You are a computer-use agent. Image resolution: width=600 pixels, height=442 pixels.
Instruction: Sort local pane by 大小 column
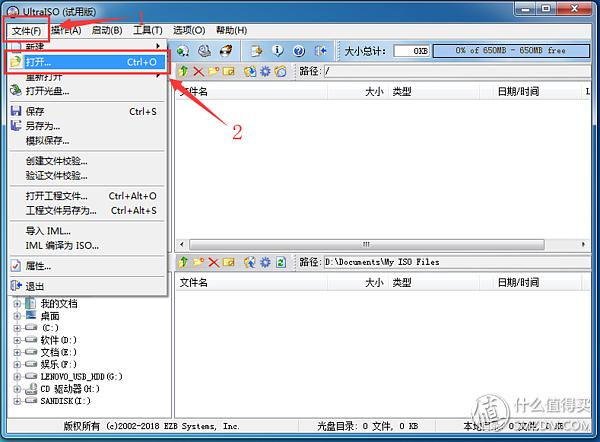[357, 283]
